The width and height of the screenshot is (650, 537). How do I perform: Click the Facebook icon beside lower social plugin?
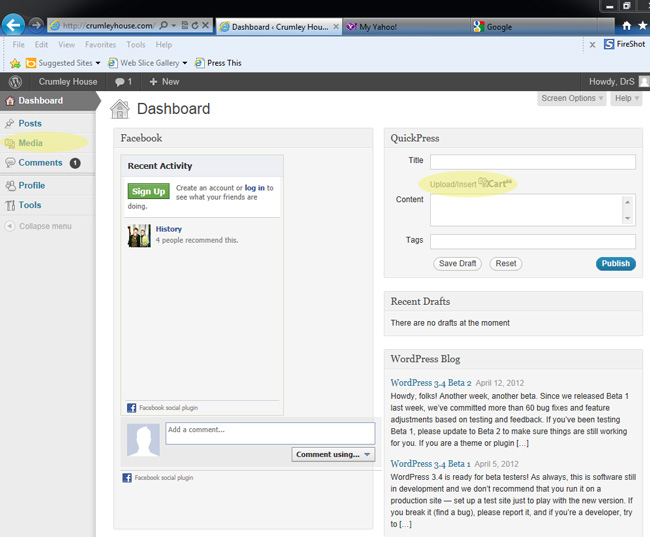pos(127,478)
